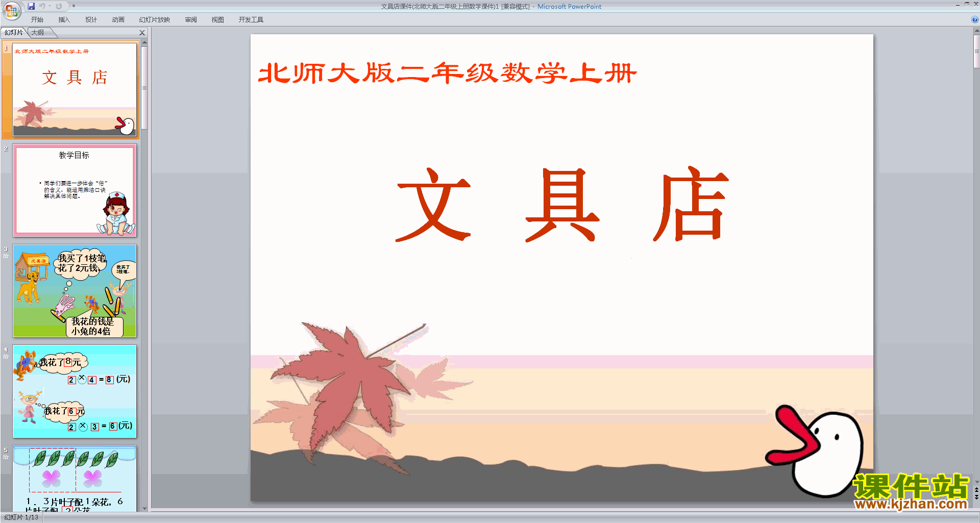This screenshot has height=523, width=980.
Task: Select slide 5 thumbnail with green leaves
Action: (x=75, y=479)
